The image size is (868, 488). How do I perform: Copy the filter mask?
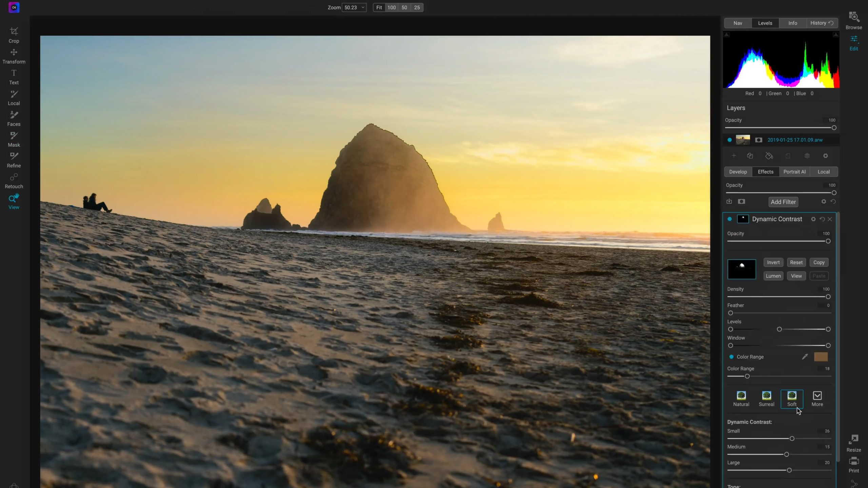tap(819, 262)
